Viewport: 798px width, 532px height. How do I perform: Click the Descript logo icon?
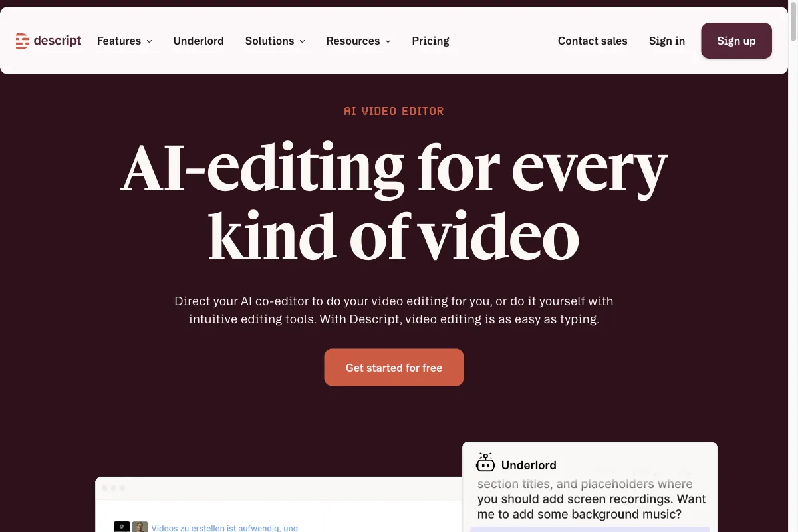(x=23, y=41)
